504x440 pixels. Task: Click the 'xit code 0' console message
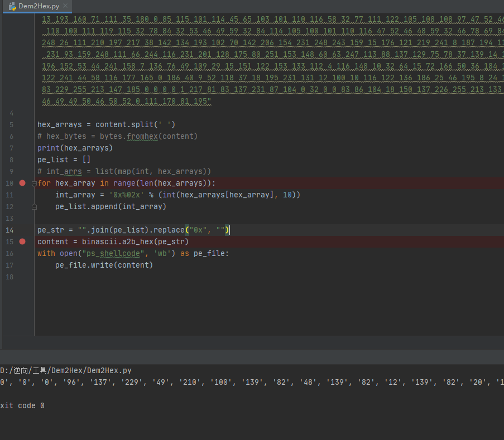click(x=22, y=405)
